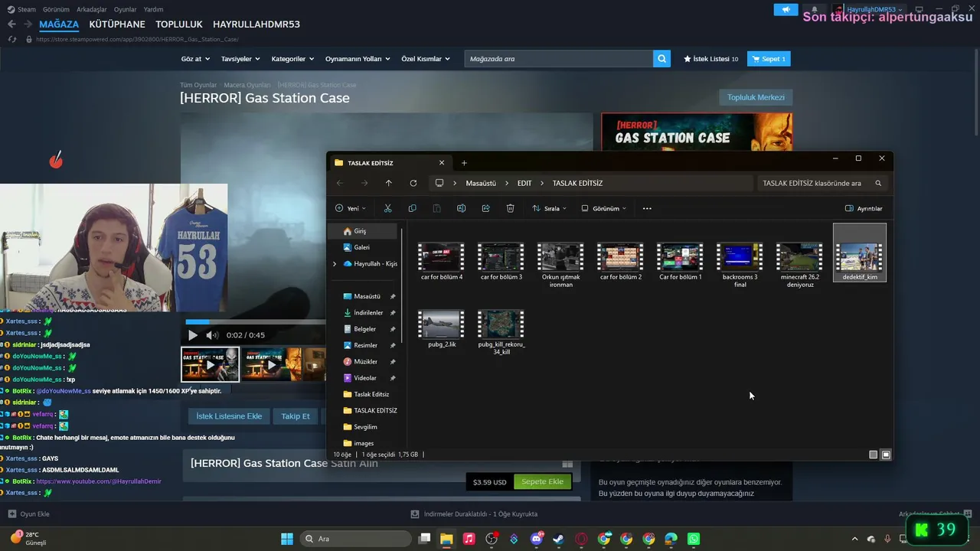The image size is (980, 551).
Task: Click the Mağazada ara search field
Action: point(559,59)
